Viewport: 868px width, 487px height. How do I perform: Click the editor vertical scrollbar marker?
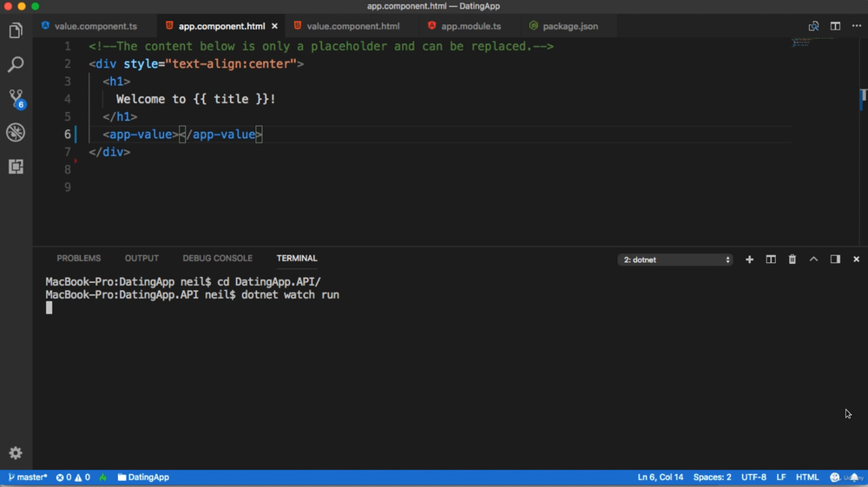coord(863,100)
